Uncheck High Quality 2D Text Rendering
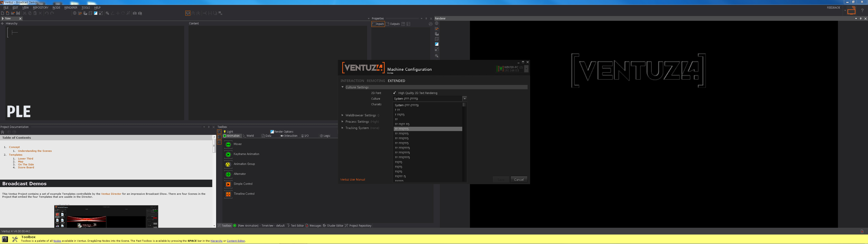This screenshot has width=868, height=244. click(395, 93)
